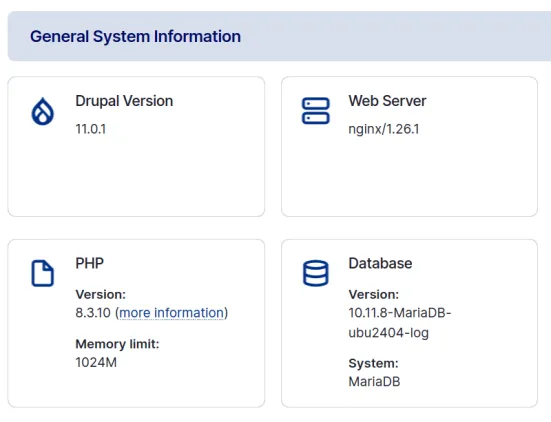Viewport: 551px width, 422px height.
Task: Click the 'PHP' card title
Action: (90, 263)
